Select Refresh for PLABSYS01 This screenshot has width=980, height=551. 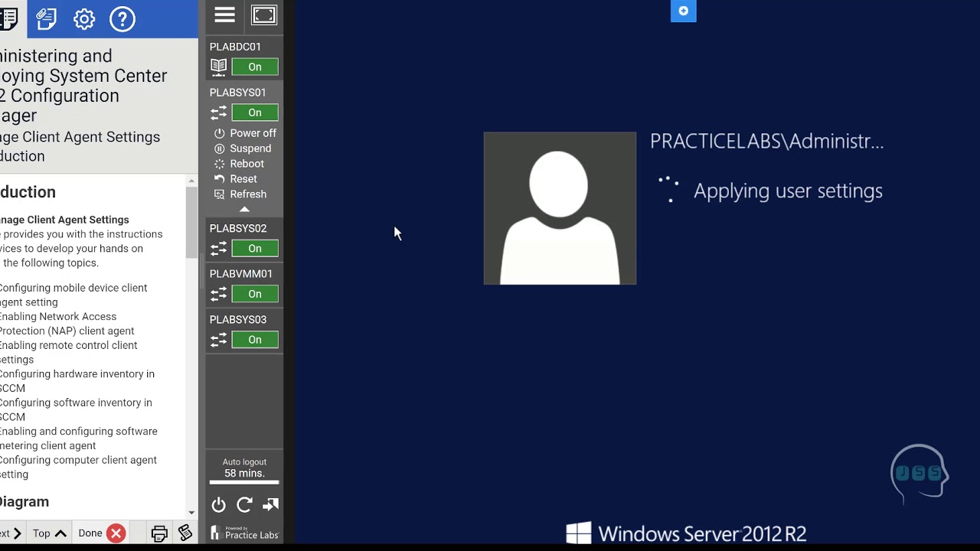point(240,194)
